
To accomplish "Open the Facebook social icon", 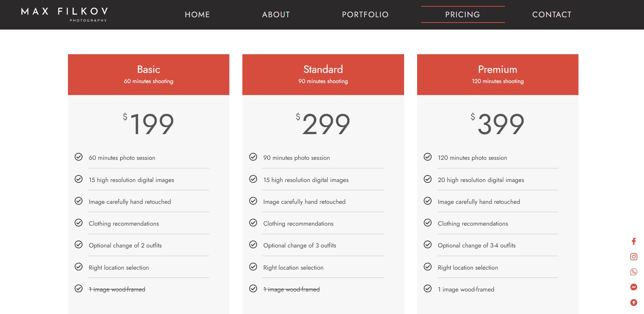I will click(633, 241).
